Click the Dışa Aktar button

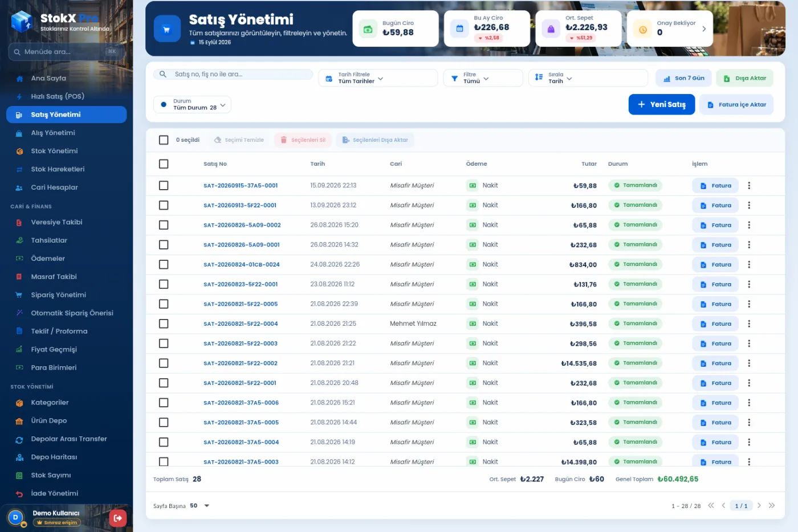745,79
